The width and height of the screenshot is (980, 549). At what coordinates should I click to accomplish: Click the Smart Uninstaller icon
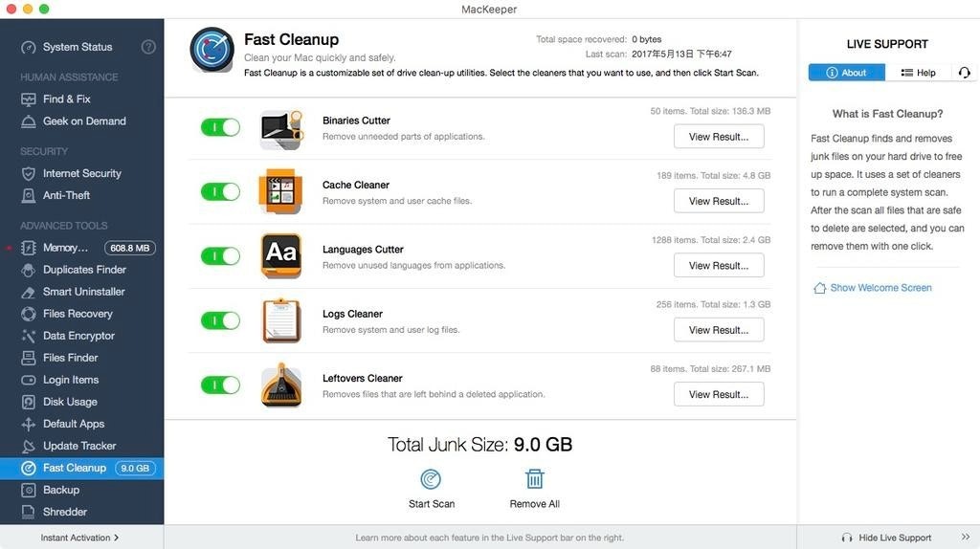(28, 292)
